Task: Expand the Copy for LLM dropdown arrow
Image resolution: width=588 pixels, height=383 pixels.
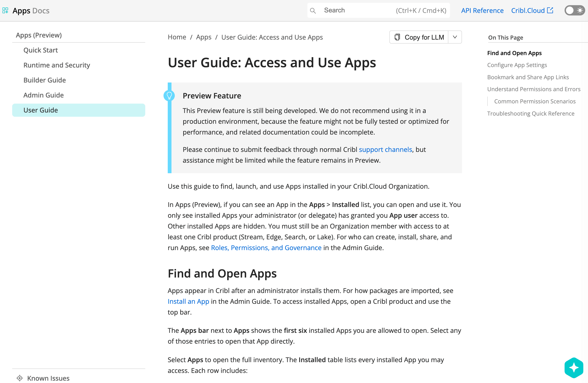Action: (455, 37)
